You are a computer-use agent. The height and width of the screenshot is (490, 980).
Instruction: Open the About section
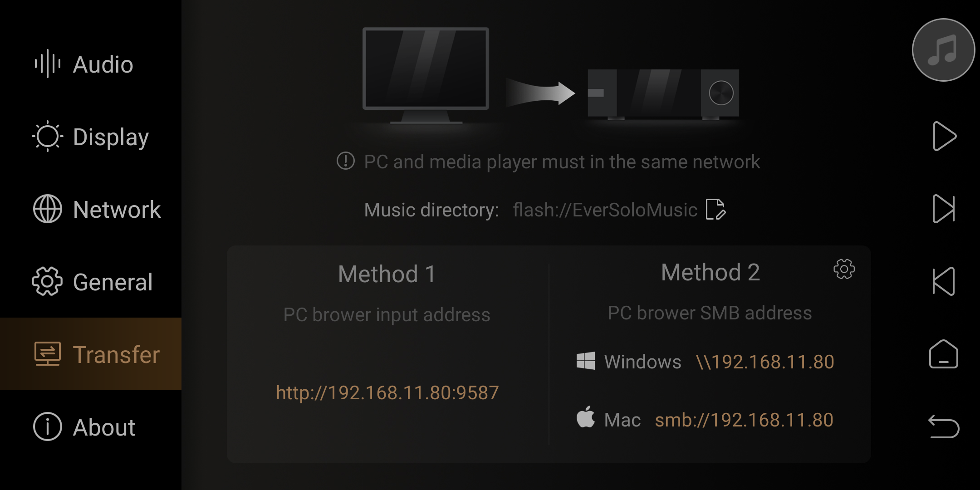(x=91, y=426)
